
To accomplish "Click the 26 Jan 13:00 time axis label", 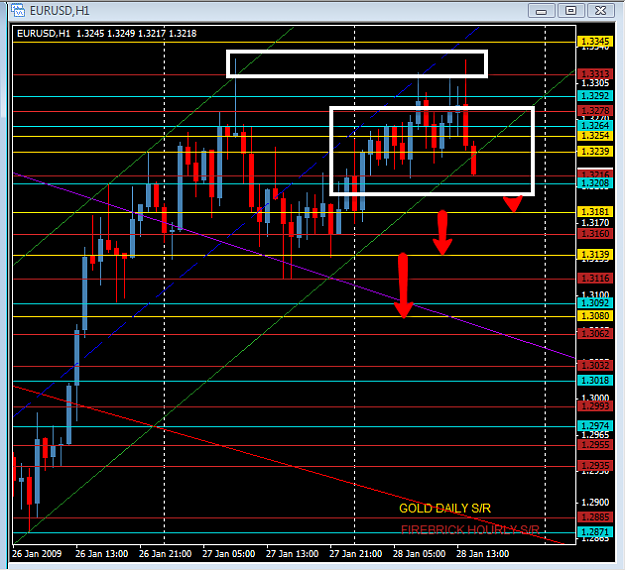I will [102, 554].
